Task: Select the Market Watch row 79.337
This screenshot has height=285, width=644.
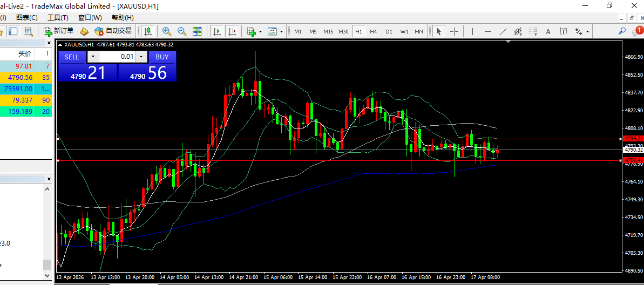Action: pos(26,100)
